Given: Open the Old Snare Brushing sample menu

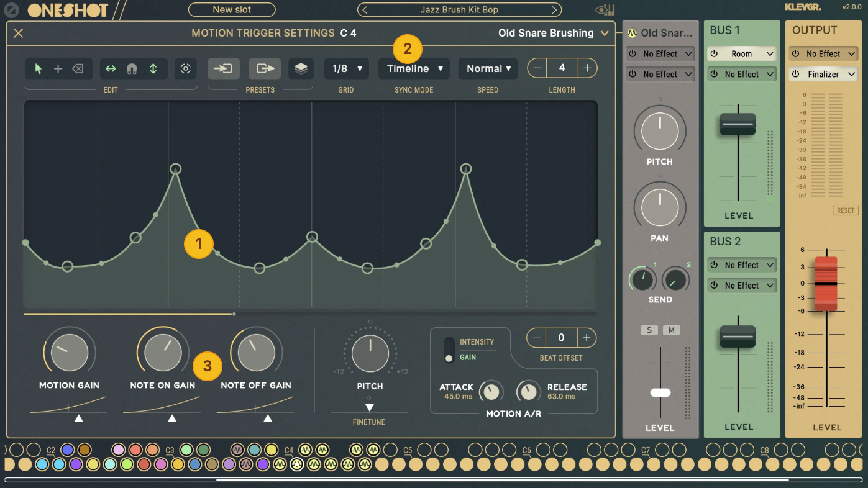Looking at the screenshot, I should click(x=553, y=34).
